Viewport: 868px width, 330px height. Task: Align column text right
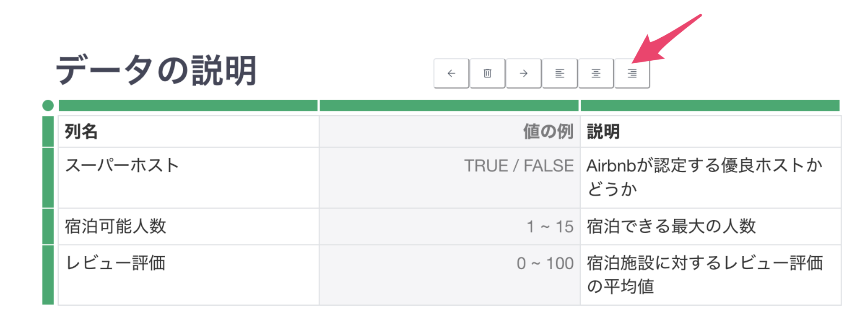pos(632,73)
